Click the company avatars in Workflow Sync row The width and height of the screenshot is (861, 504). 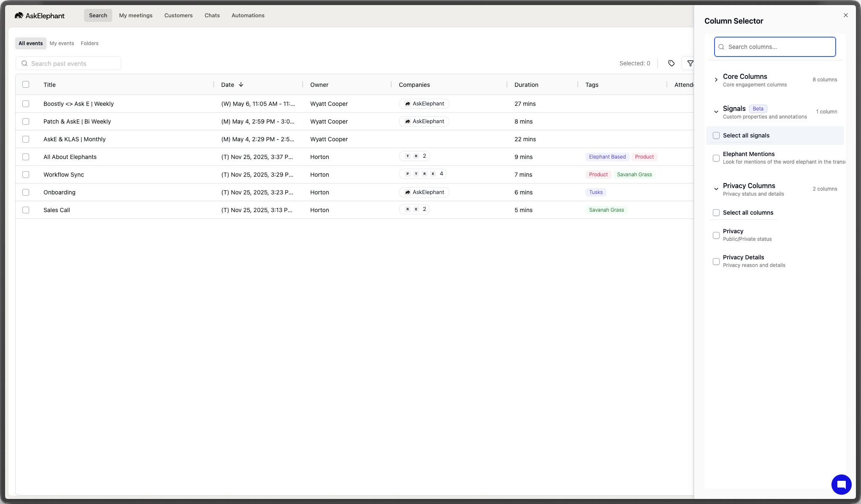tap(423, 174)
